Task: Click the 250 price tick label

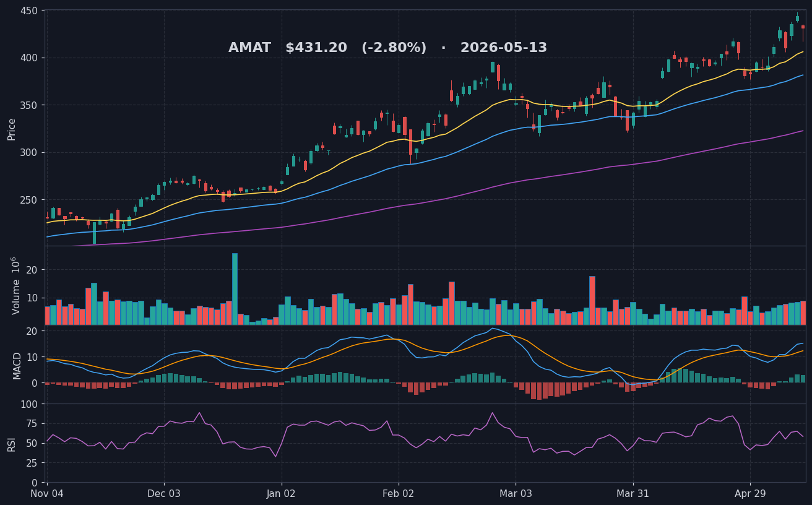Action: click(30, 200)
